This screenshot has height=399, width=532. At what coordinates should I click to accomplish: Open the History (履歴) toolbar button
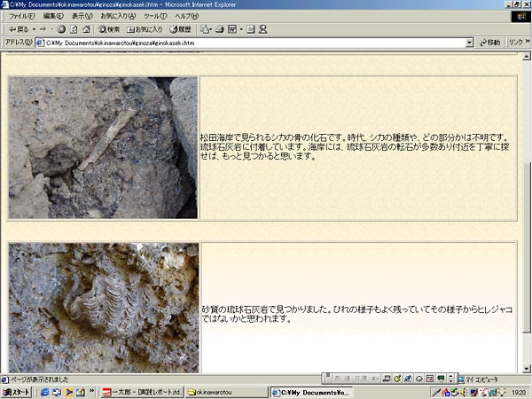[x=180, y=29]
